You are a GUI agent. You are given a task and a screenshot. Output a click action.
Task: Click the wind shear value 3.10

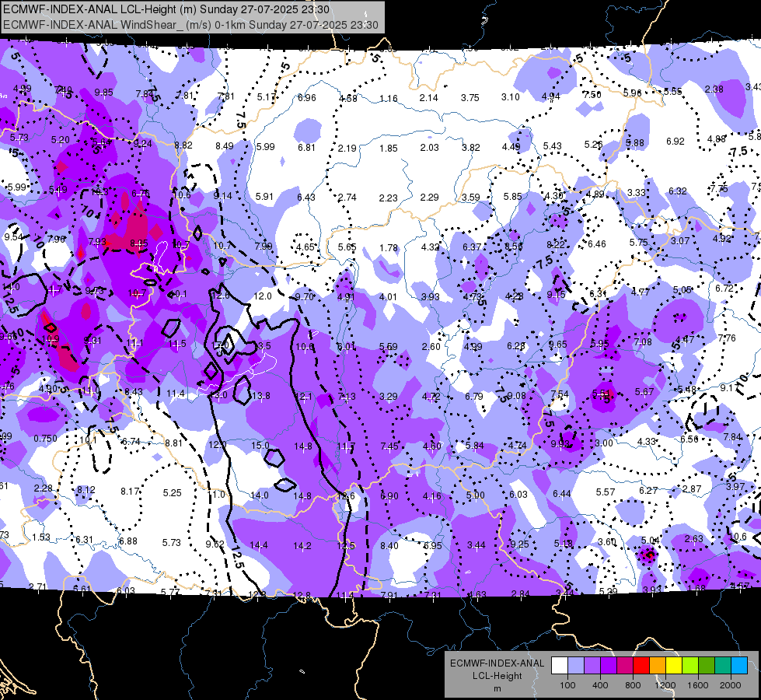[x=511, y=97]
